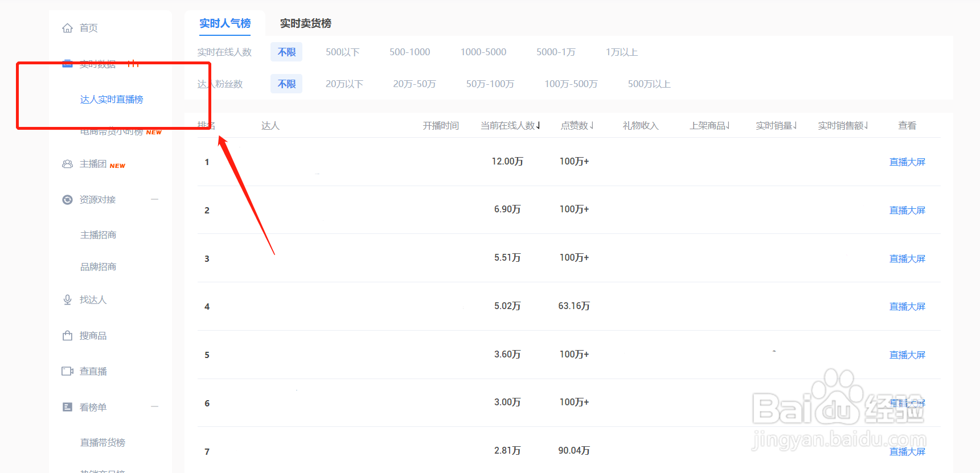Filter fans to 100万-500万
980x473 pixels.
coord(571,84)
